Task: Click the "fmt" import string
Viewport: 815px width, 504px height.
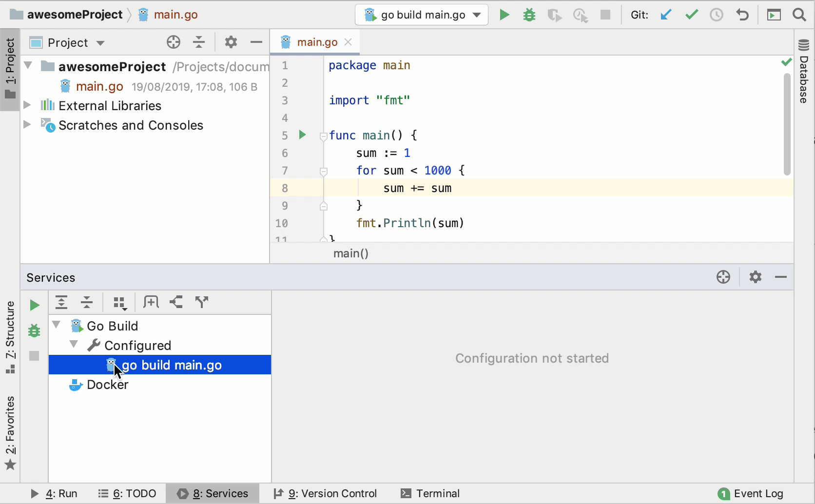Action: pyautogui.click(x=393, y=100)
